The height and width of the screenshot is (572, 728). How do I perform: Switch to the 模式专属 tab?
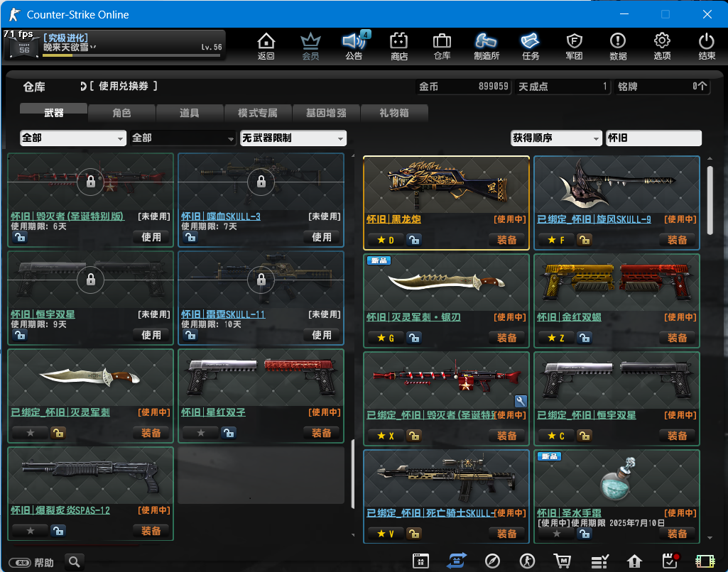pyautogui.click(x=258, y=113)
